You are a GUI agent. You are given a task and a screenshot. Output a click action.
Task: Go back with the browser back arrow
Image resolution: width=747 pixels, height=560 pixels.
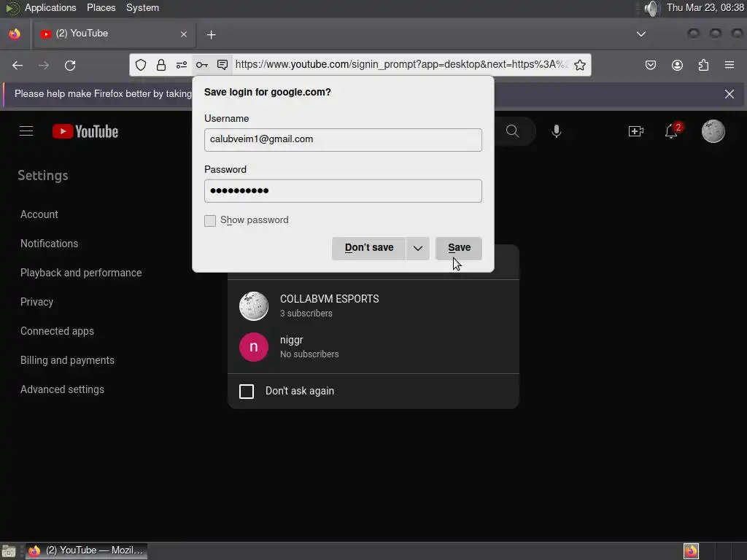tap(18, 65)
